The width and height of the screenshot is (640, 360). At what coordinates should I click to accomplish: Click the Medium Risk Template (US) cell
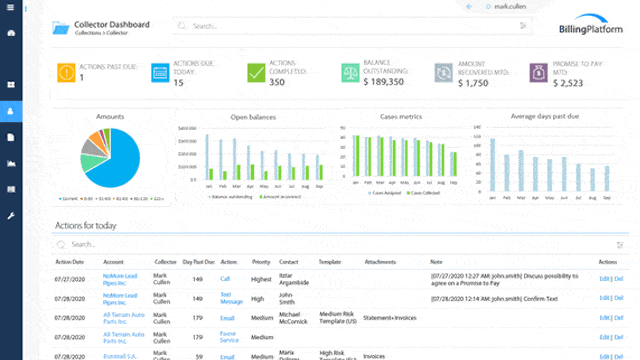point(338,318)
